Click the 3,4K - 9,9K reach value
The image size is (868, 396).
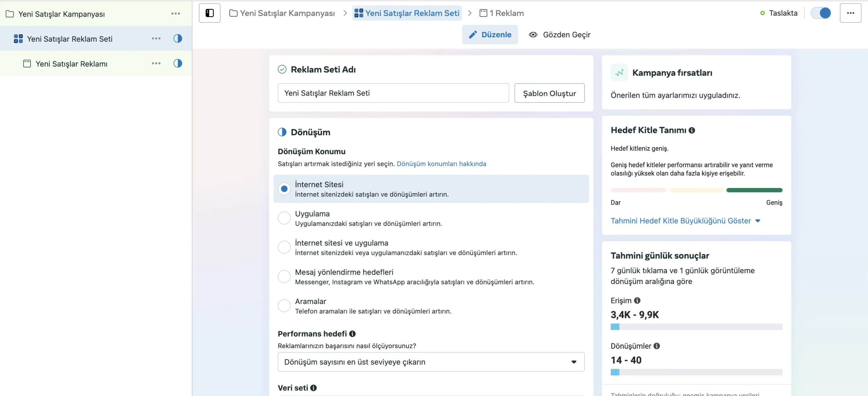coord(635,315)
